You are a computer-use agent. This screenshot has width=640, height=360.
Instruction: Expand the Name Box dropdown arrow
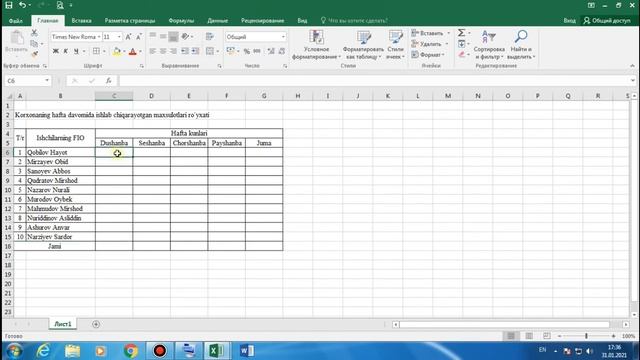pyautogui.click(x=47, y=80)
